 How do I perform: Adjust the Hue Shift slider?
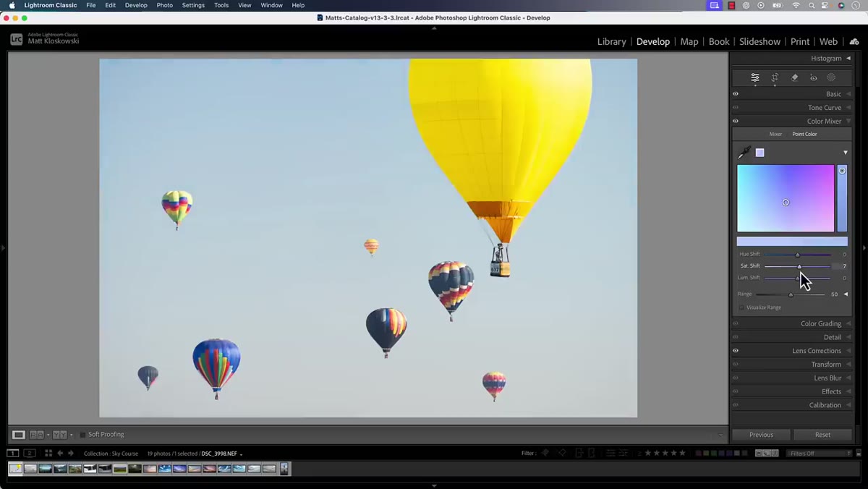[798, 255]
